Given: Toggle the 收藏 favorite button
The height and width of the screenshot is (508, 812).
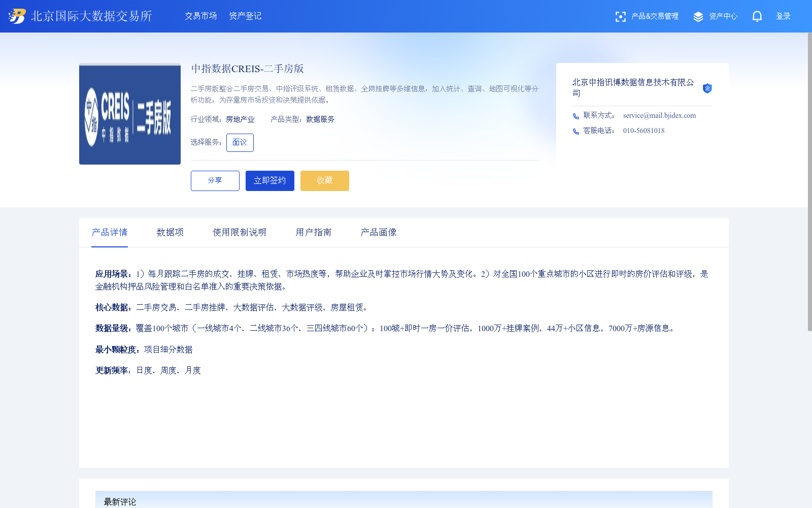Looking at the screenshot, I should pos(324,180).
